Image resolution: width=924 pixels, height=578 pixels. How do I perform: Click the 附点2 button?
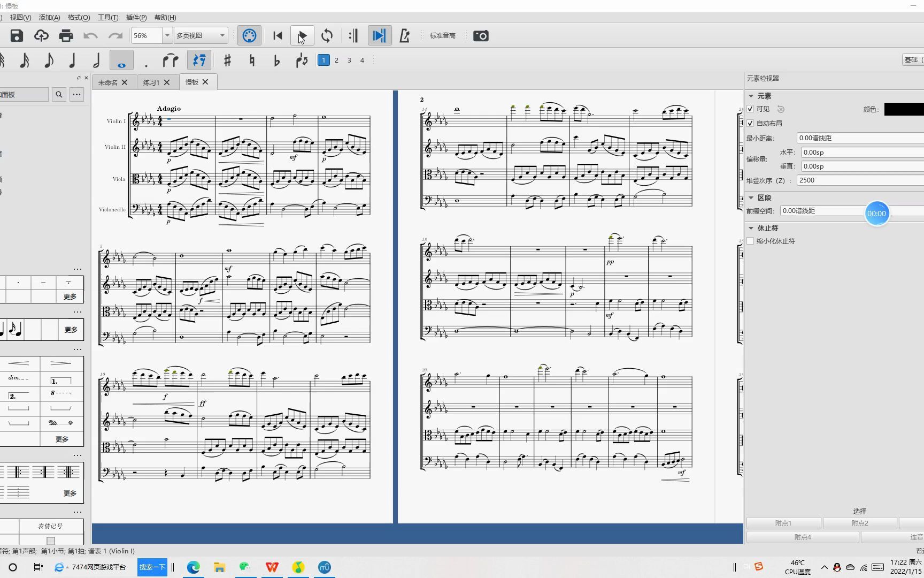(x=860, y=523)
